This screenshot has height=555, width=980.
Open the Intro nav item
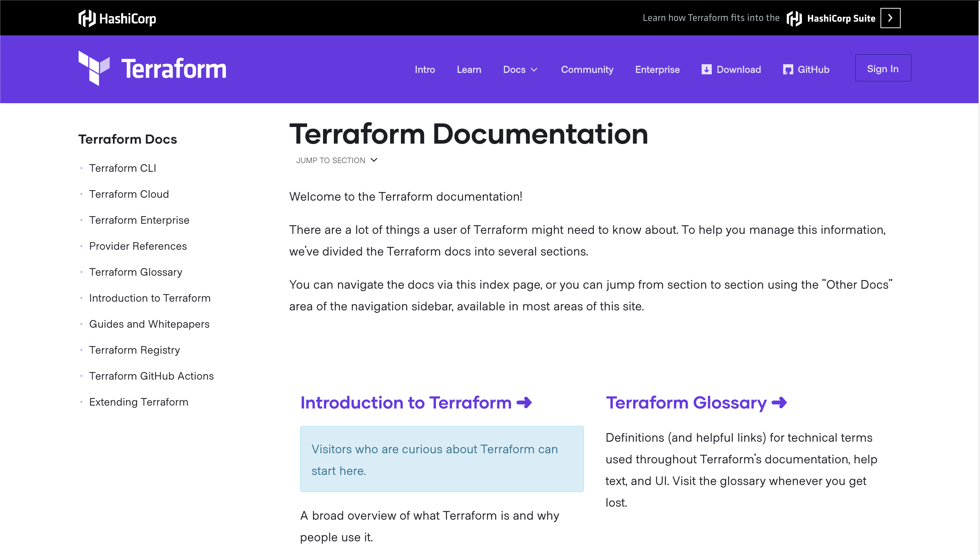click(x=425, y=69)
